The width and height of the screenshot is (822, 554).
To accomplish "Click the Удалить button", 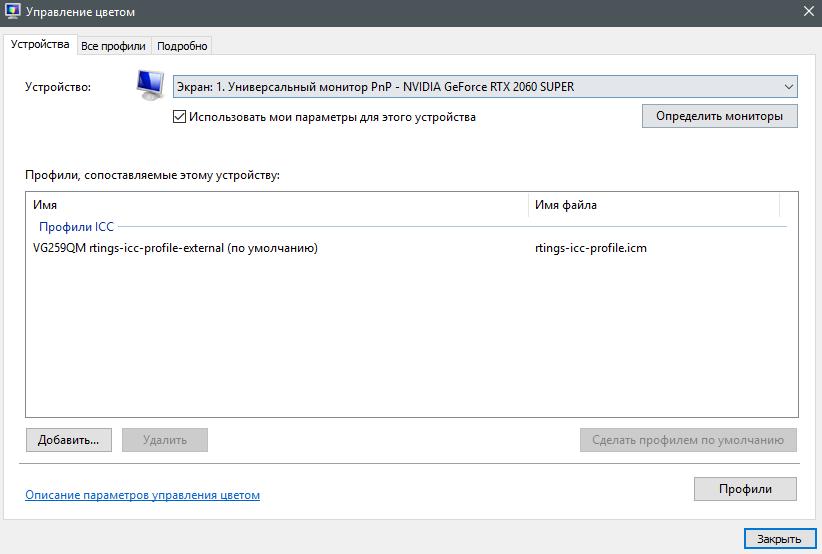I will click(164, 440).
